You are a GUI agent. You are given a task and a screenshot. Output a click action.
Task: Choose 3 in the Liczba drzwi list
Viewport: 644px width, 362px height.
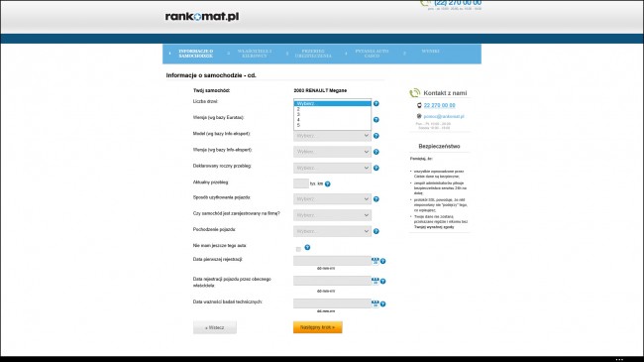332,114
